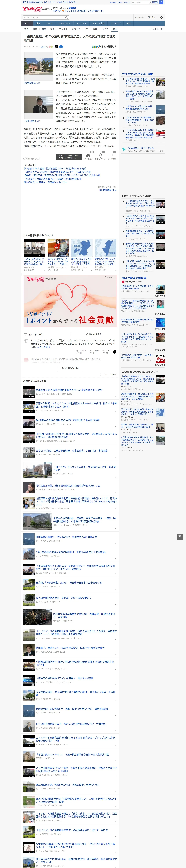Select the 地域 category

pos(114,29)
